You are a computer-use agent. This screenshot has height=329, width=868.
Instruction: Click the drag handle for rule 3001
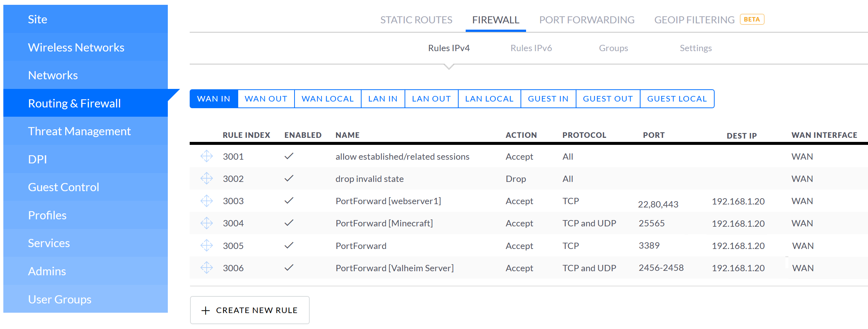pos(207,156)
